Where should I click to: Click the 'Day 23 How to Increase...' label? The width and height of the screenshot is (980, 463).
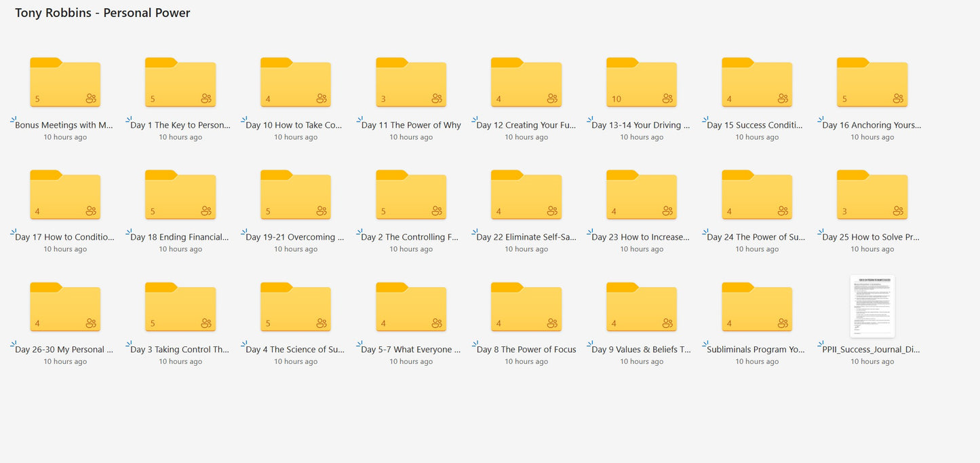(x=641, y=237)
